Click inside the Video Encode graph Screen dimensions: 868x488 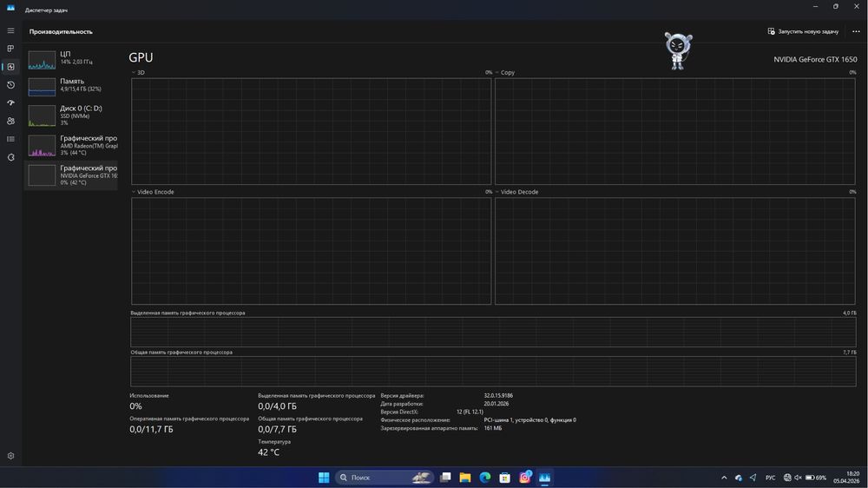pyautogui.click(x=311, y=251)
